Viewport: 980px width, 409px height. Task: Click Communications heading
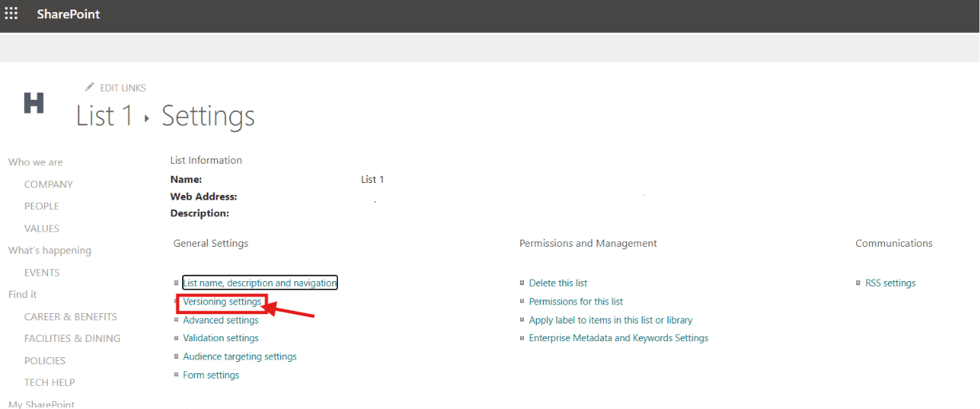pos(894,244)
